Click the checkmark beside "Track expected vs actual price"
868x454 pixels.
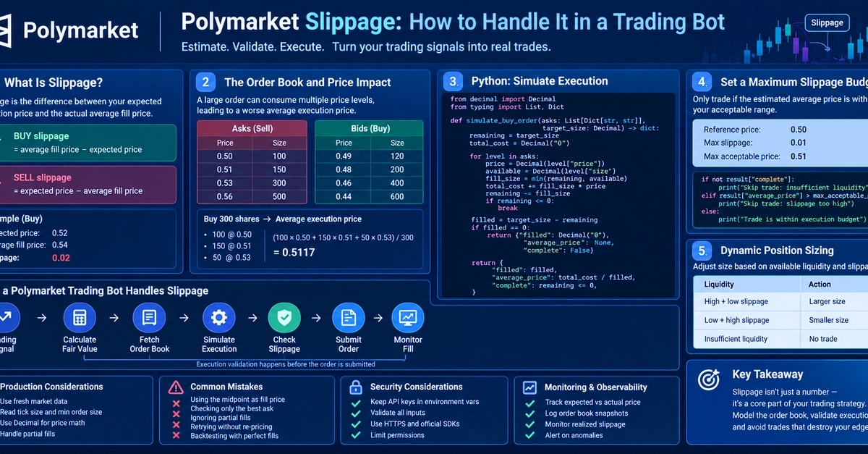(x=529, y=403)
